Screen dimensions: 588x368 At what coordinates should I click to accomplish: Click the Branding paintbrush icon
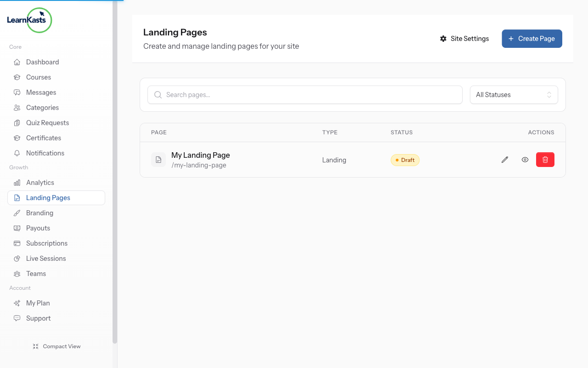(17, 213)
